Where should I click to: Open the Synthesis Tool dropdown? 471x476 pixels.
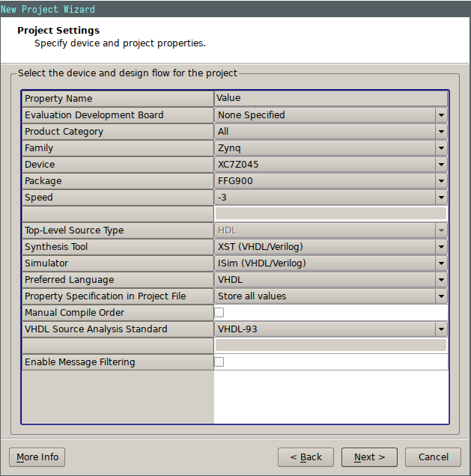(331, 247)
